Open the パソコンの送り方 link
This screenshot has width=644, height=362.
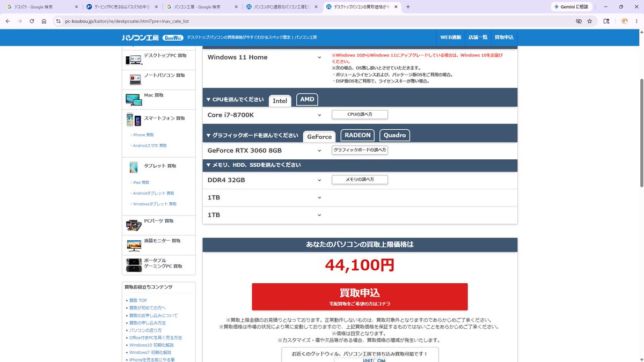145,330
